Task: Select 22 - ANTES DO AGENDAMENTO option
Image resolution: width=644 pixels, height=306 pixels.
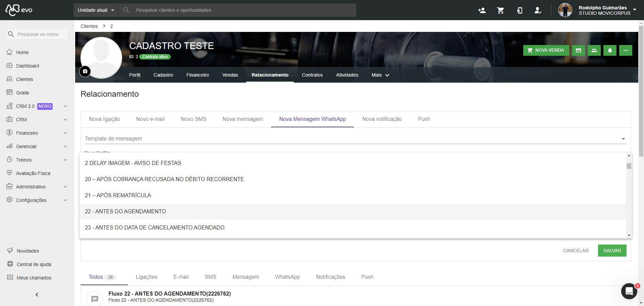Action: [x=353, y=211]
